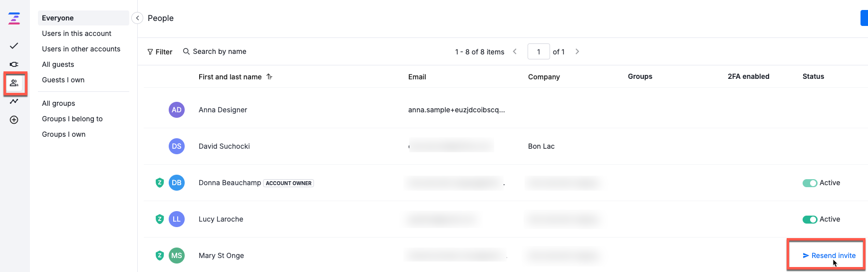Open the integrations plug sidebar icon
This screenshot has width=868, height=272.
tap(14, 64)
